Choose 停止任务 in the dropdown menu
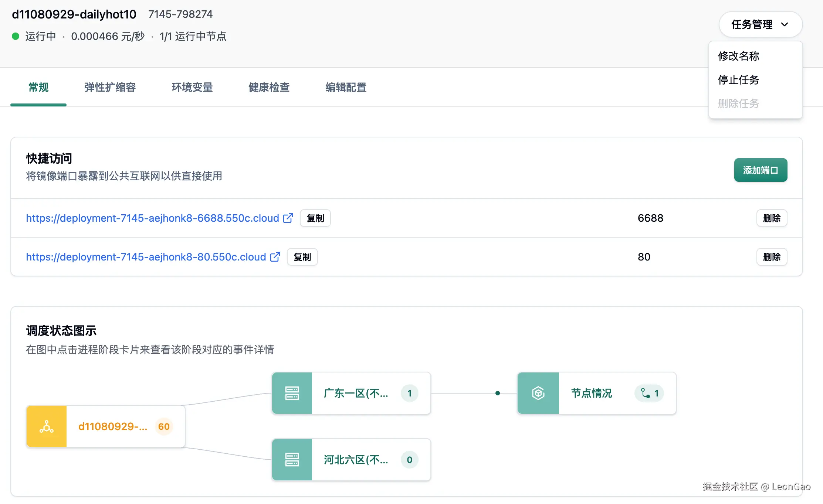 point(738,80)
